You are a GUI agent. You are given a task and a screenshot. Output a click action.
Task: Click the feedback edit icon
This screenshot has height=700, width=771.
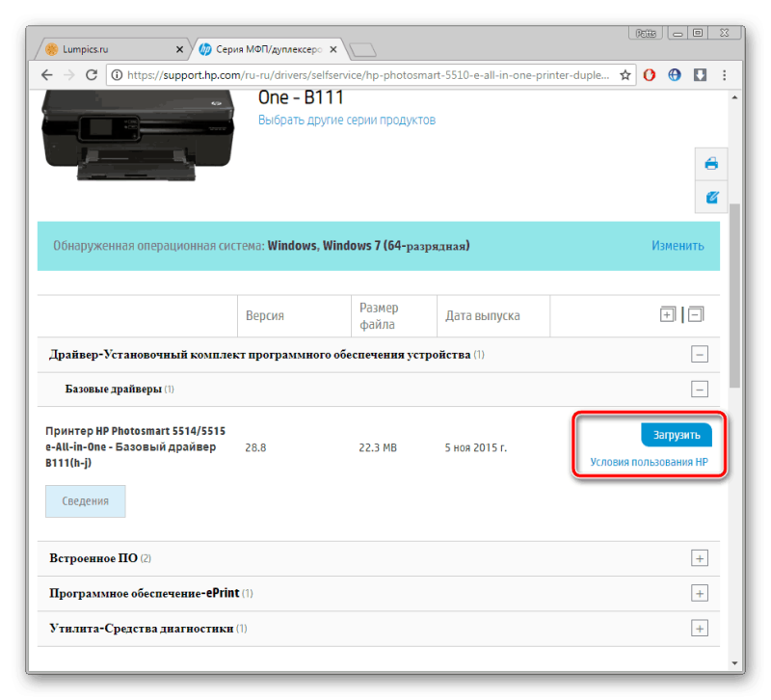coord(711,198)
